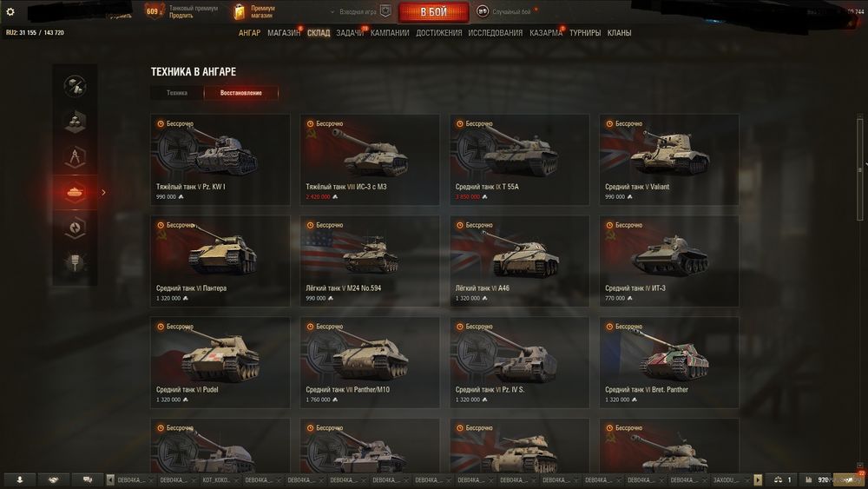Close the KOT_KOKO chat channel tab
The image size is (868, 489).
(x=235, y=480)
